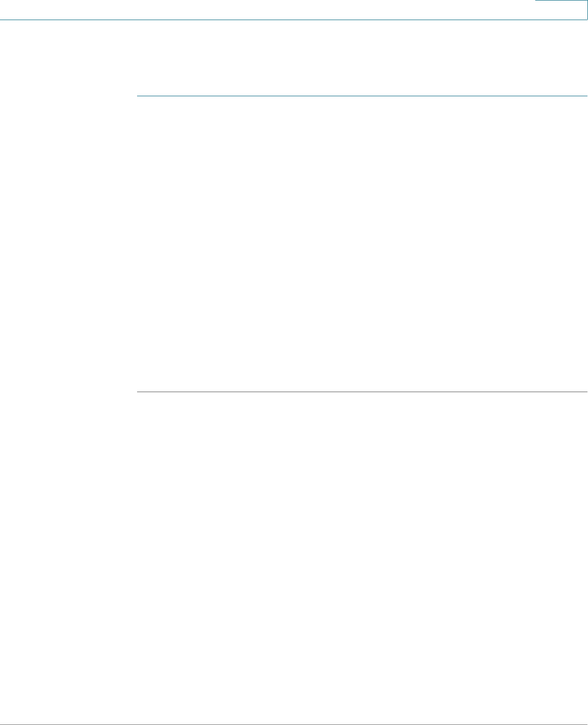Click the left end of the lower blue rule
The height and width of the screenshot is (725, 588).
click(138, 392)
